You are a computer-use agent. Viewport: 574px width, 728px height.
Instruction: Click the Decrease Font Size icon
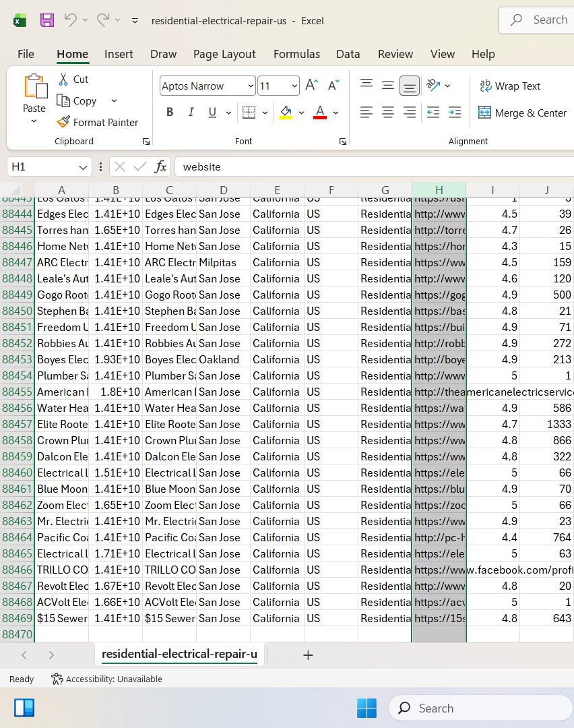pyautogui.click(x=333, y=86)
